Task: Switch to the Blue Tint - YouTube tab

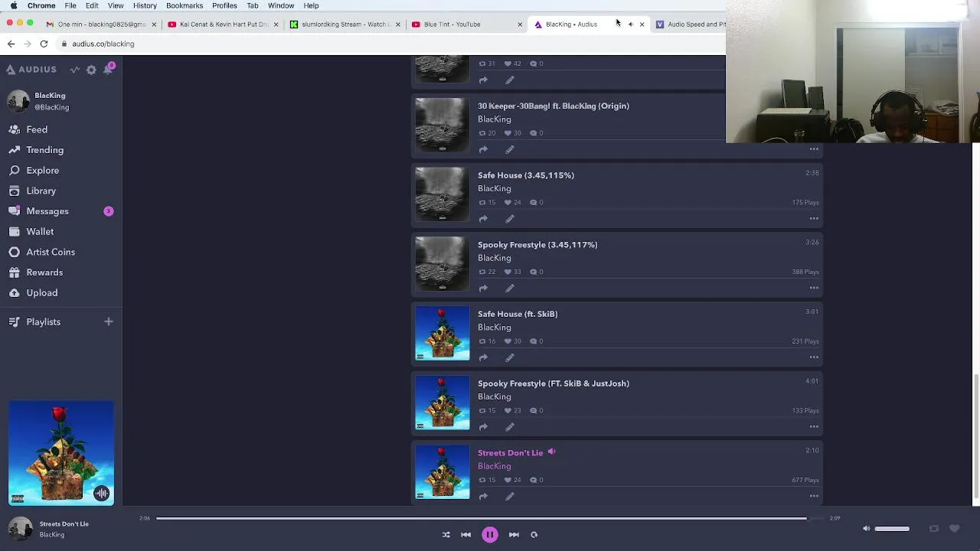Action: coord(466,24)
